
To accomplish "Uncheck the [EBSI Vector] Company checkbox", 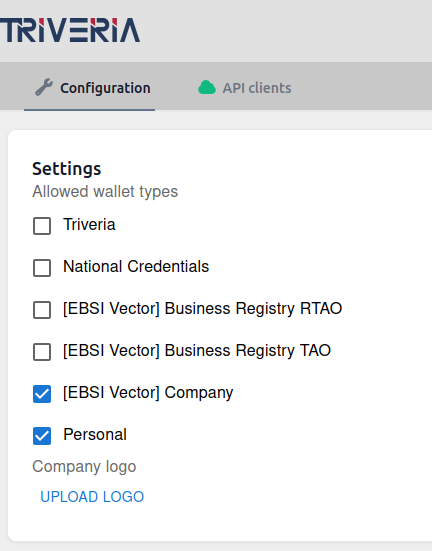I will [42, 394].
